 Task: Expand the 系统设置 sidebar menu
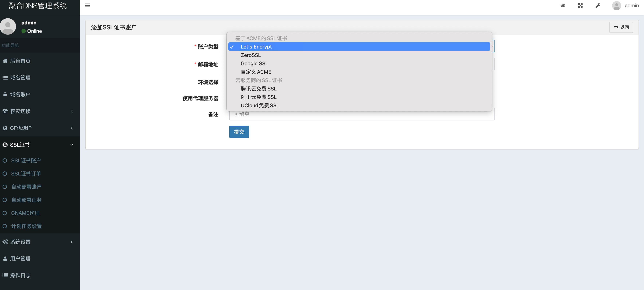tap(40, 242)
